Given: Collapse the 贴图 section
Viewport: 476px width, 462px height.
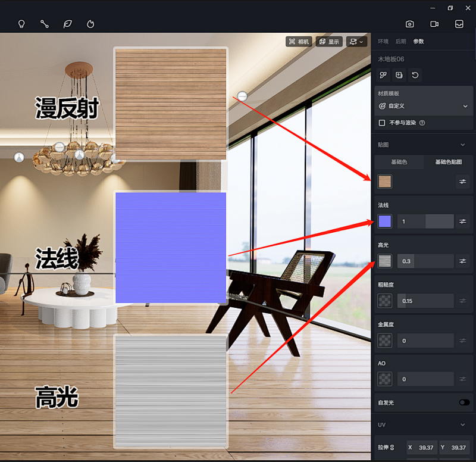Looking at the screenshot, I should click(x=463, y=145).
